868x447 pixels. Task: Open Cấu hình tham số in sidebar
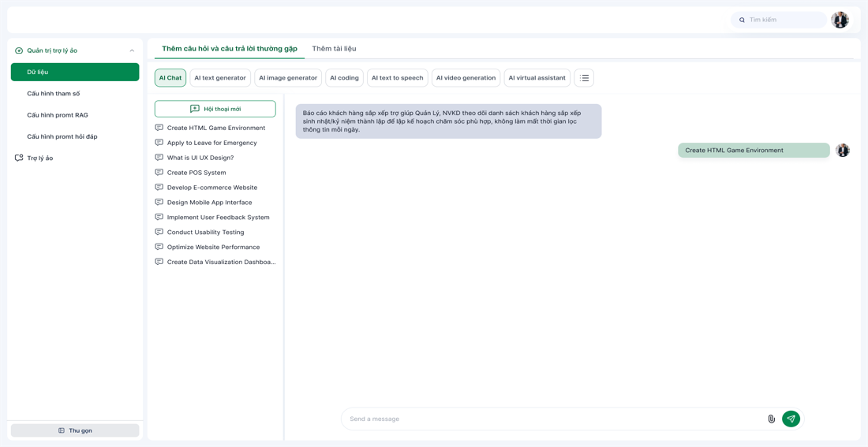pos(53,94)
